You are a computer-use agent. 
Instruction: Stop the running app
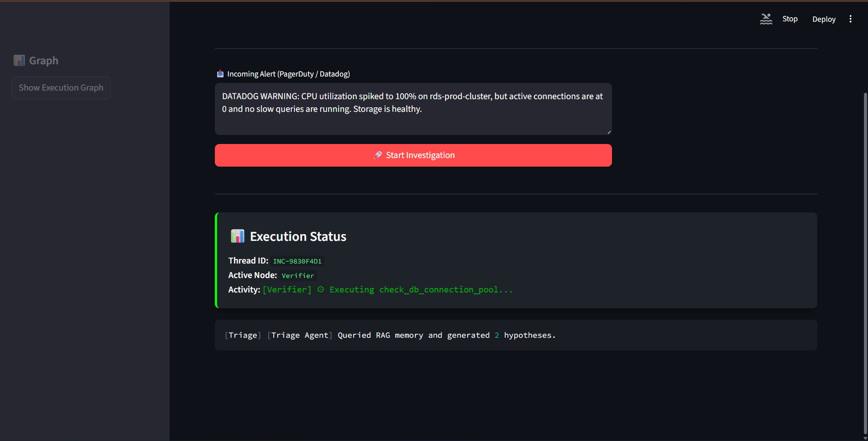tap(790, 19)
